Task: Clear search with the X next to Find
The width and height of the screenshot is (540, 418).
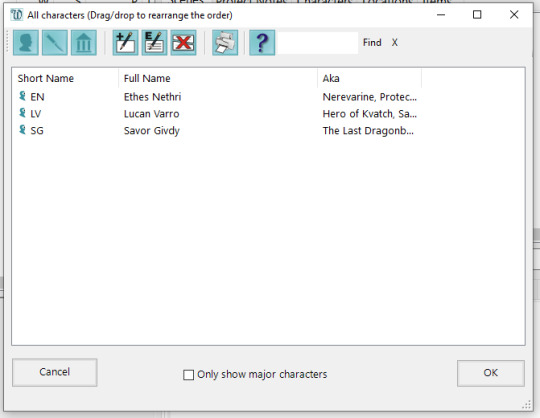Action: pos(395,42)
